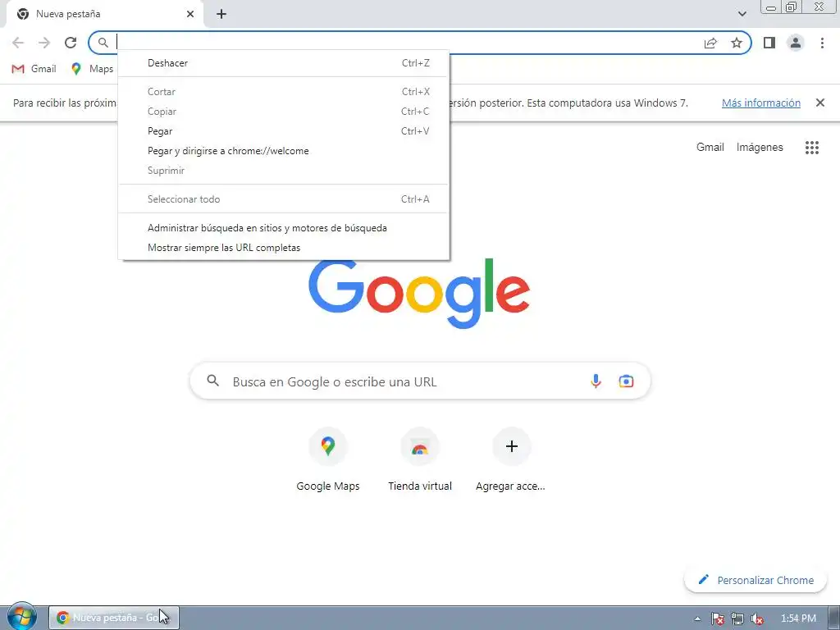
Task: Open the Windows Start button
Action: [21, 618]
